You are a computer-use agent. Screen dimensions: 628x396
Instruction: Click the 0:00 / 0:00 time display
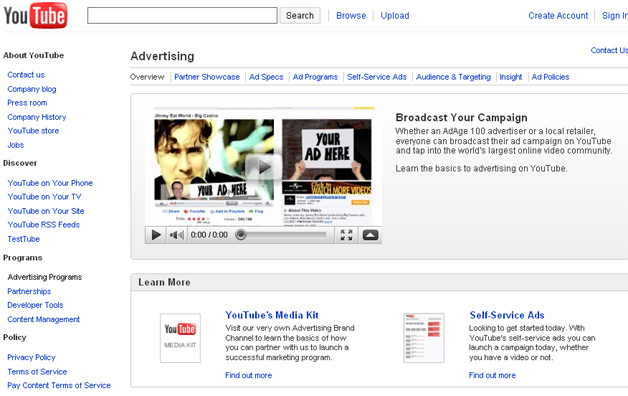point(209,235)
